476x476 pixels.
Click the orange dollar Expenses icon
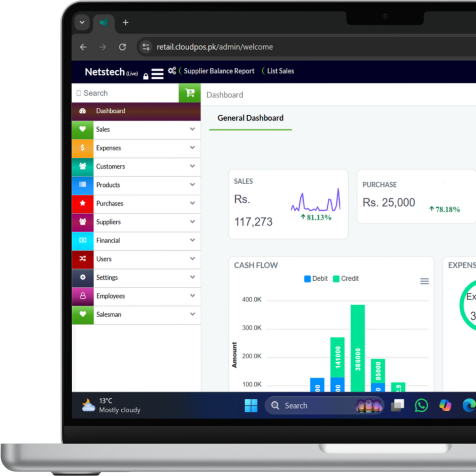83,148
